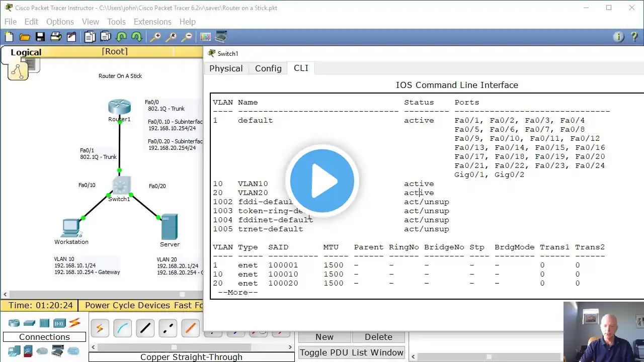Reset the workspace zoom level

tap(171, 37)
